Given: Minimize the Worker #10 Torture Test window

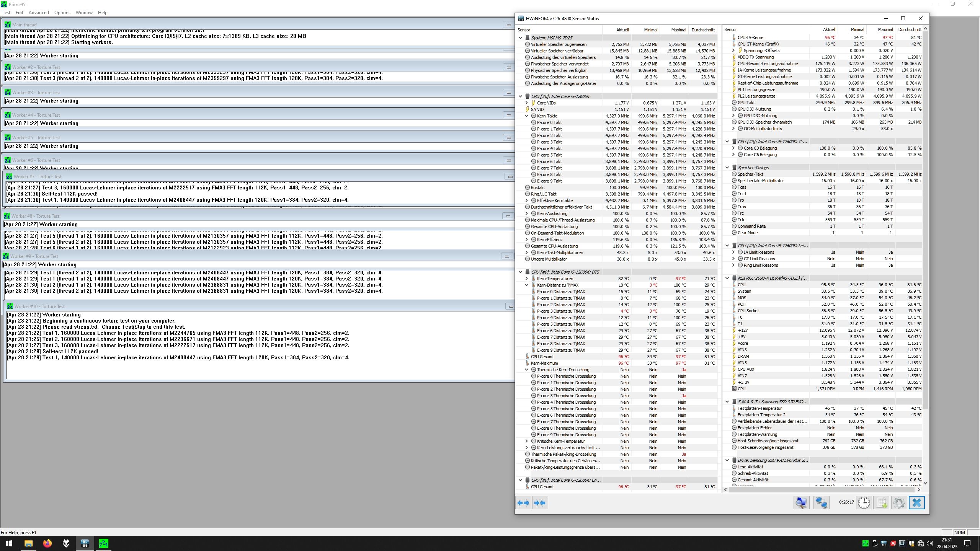Looking at the screenshot, I should [511, 306].
